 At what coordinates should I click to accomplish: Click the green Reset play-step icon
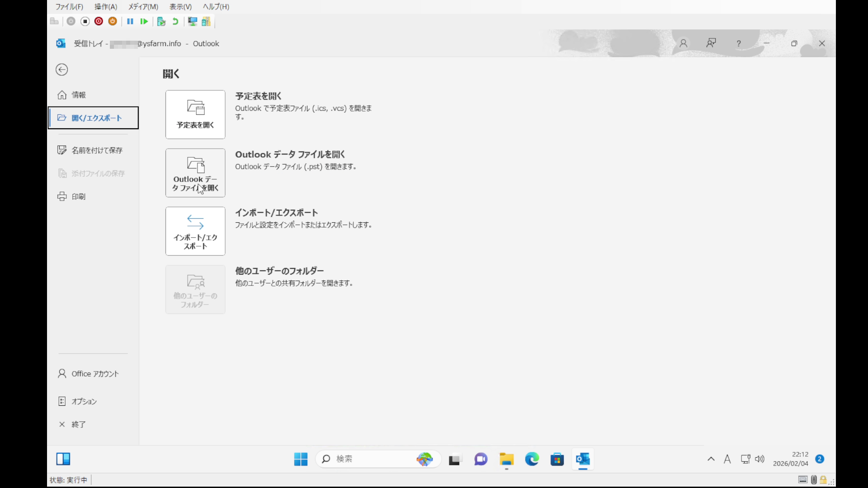tap(144, 21)
